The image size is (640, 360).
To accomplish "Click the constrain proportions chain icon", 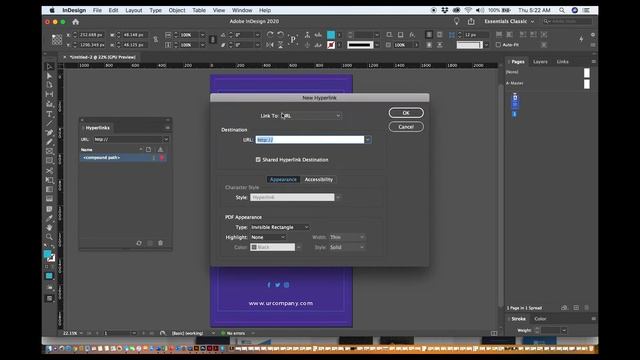I will 156,40.
